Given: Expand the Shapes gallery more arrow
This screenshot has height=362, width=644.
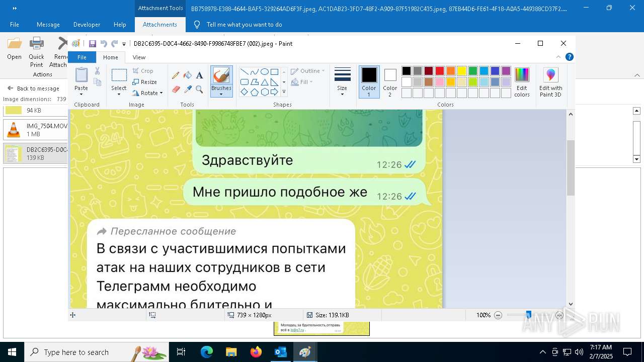Looking at the screenshot, I should coord(284,92).
